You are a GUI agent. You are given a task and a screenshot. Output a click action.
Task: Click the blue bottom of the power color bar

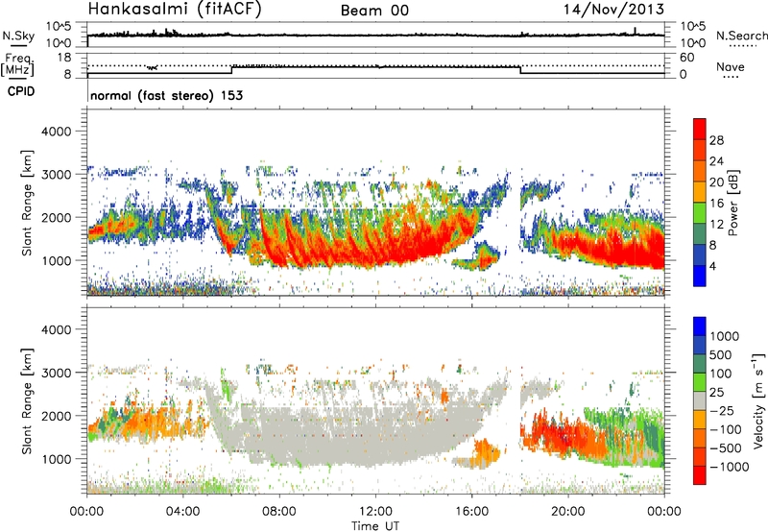tap(700, 277)
